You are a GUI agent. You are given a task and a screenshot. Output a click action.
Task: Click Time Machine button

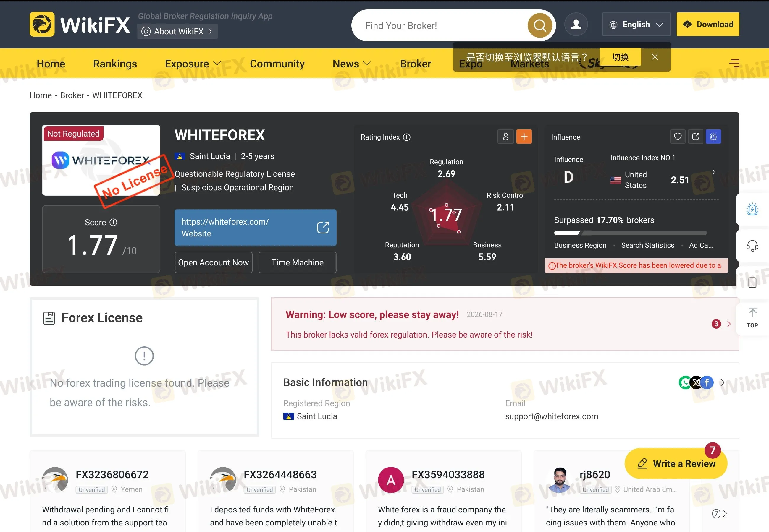pos(298,263)
